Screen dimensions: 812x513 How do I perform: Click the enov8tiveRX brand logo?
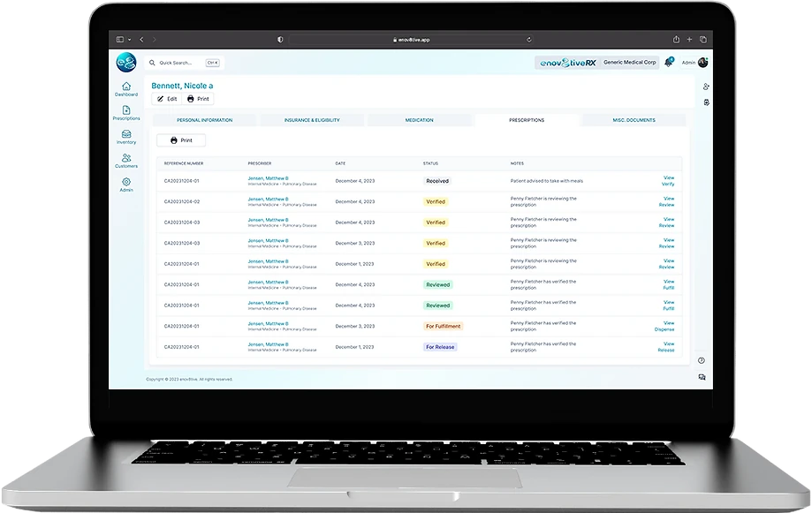[x=567, y=63]
